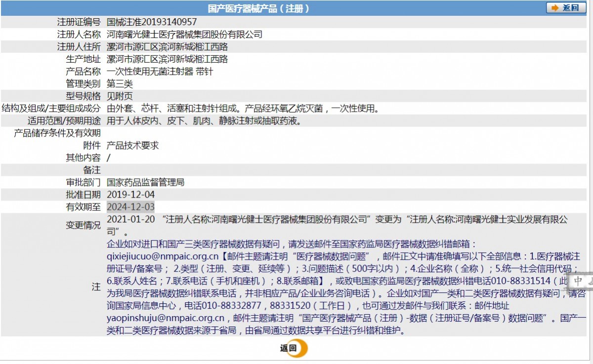Select registration number 国械注准20193140957
The image size is (593, 364).
(x=152, y=22)
